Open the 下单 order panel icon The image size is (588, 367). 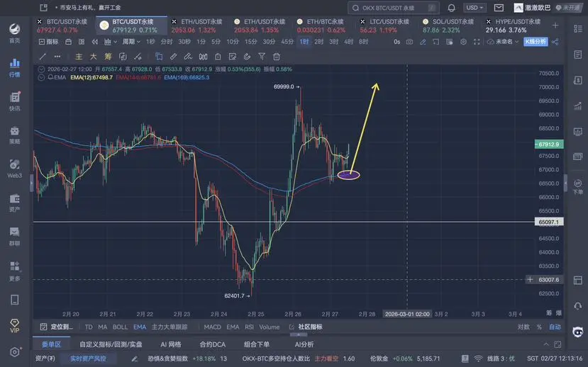578,186
